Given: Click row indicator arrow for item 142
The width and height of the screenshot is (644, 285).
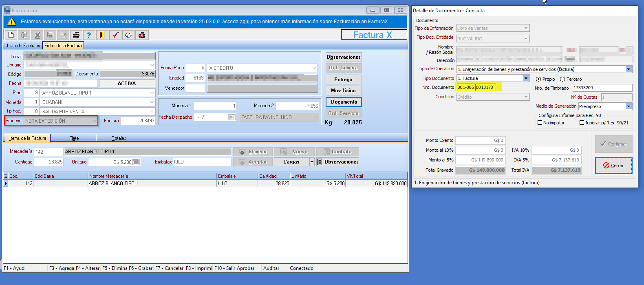Looking at the screenshot, I should click(x=6, y=183).
